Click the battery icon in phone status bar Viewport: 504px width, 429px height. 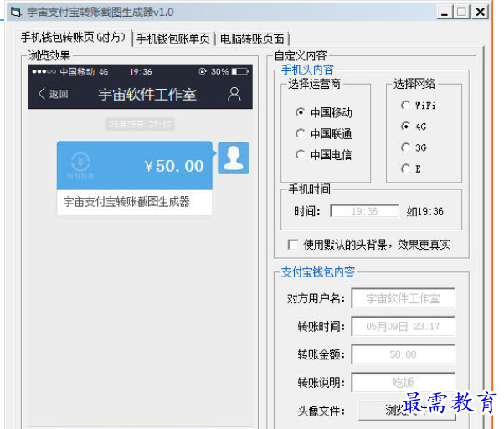pos(240,71)
